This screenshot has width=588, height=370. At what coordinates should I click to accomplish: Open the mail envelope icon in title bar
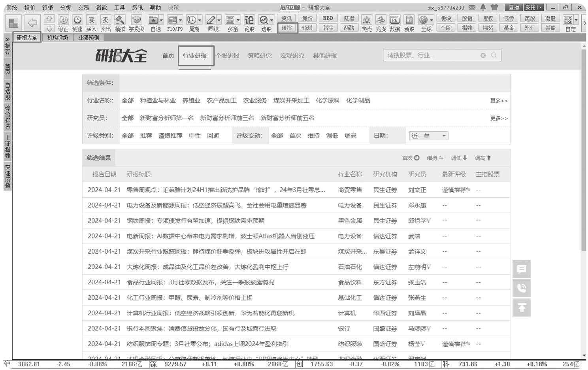[x=472, y=8]
